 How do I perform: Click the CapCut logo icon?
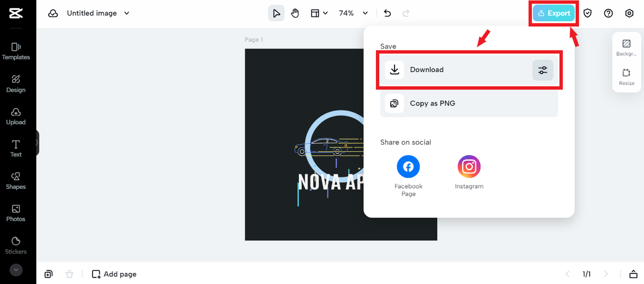click(16, 13)
